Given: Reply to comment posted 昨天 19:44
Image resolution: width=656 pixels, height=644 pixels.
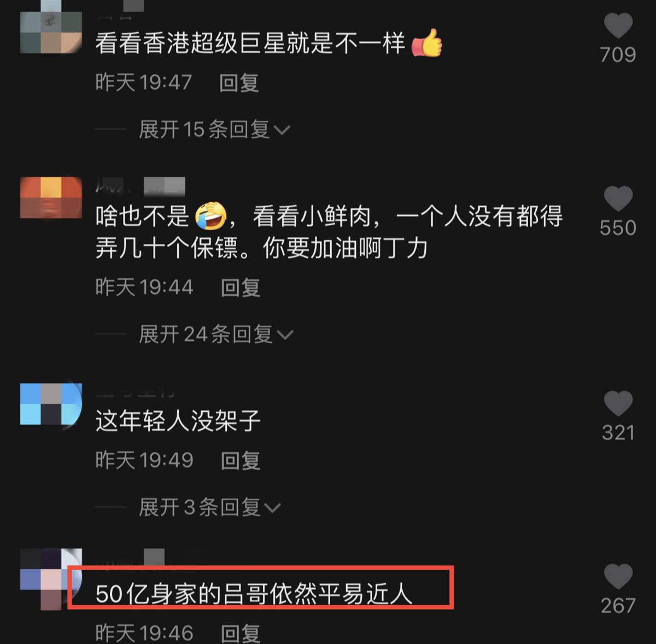Looking at the screenshot, I should point(241,287).
